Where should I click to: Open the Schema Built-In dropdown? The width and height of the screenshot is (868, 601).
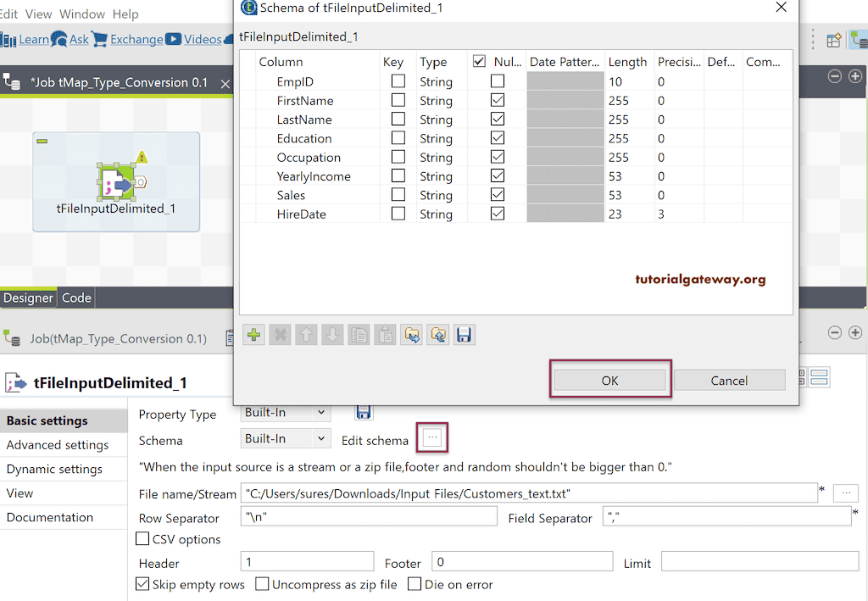pyautogui.click(x=285, y=438)
